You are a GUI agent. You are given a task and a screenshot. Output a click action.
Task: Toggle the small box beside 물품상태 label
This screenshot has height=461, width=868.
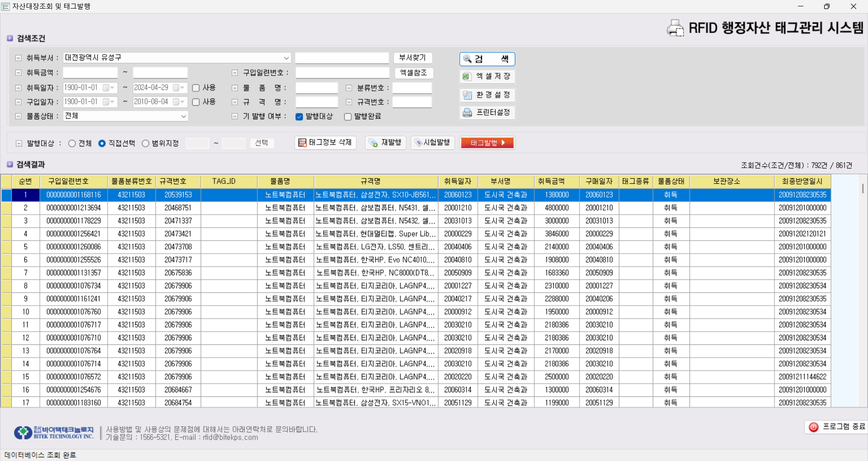(x=19, y=116)
